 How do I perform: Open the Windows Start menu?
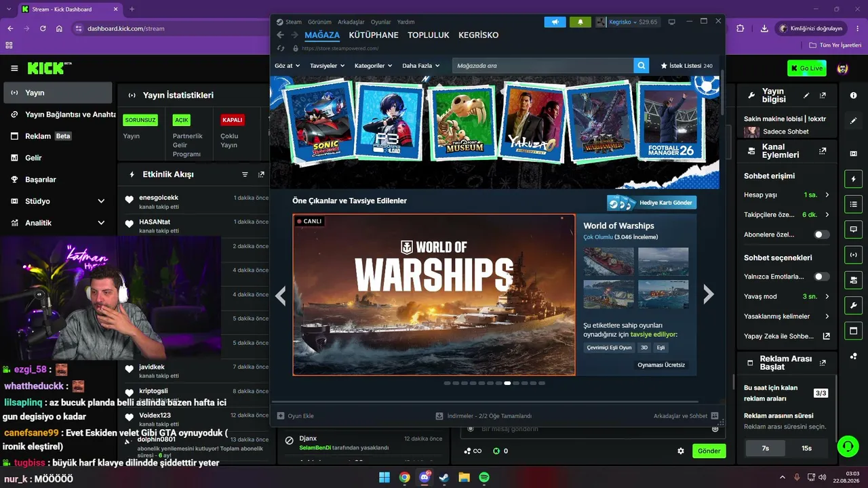(384, 477)
